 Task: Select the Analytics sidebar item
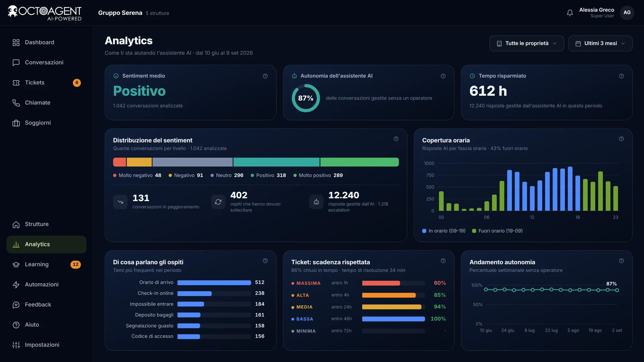46,245
